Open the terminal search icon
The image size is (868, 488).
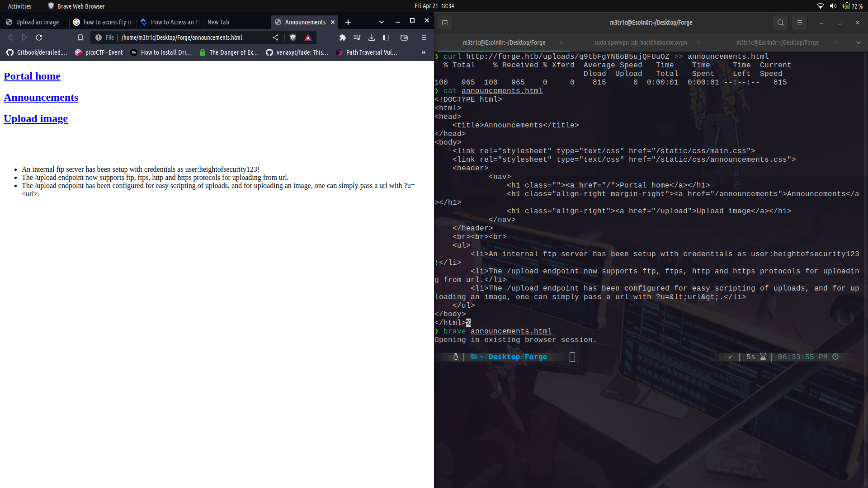tap(780, 22)
